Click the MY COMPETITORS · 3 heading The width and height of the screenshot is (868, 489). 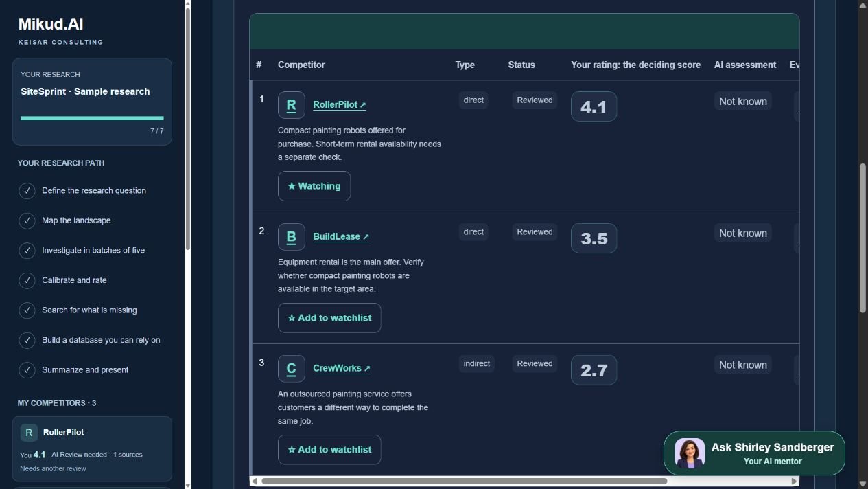[57, 403]
